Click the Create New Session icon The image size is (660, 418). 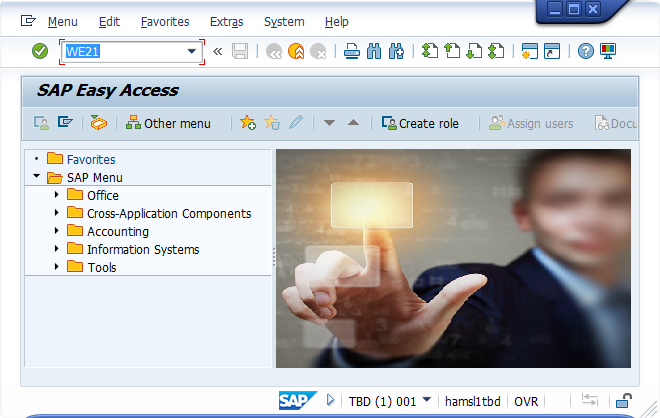(529, 51)
